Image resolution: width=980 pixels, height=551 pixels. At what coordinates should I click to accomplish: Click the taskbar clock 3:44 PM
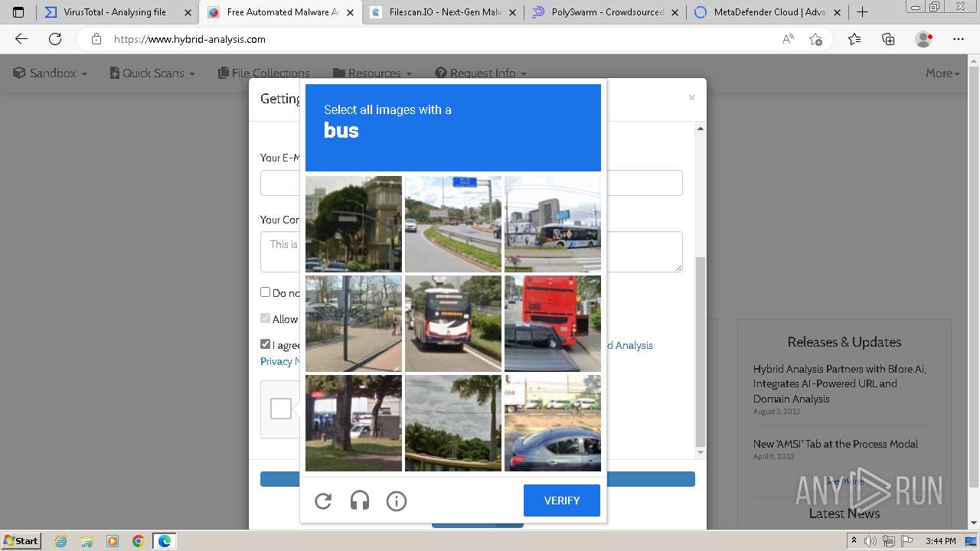940,541
